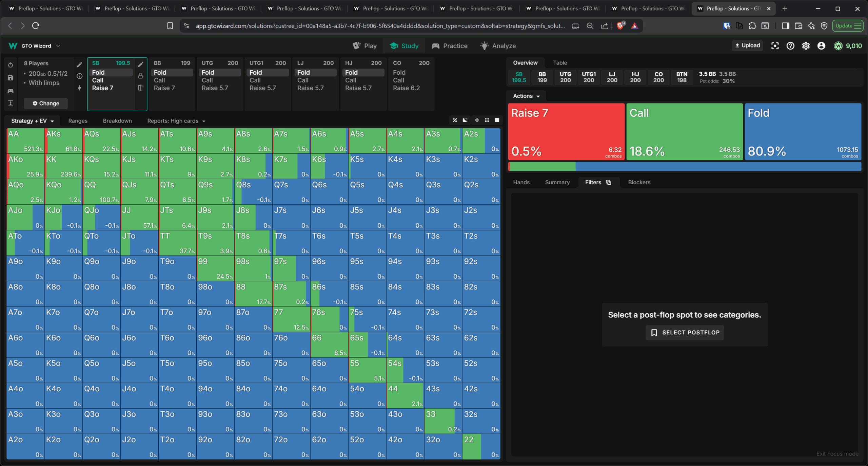This screenshot has height=466, width=868.
Task: Toggle the grid-dots matrix view icon
Action: (x=487, y=120)
